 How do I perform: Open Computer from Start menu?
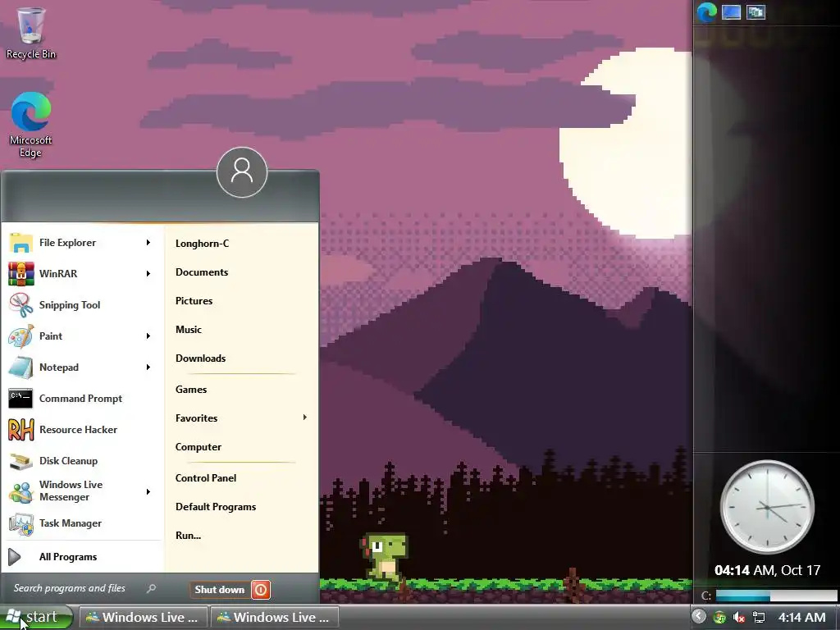pyautogui.click(x=199, y=447)
